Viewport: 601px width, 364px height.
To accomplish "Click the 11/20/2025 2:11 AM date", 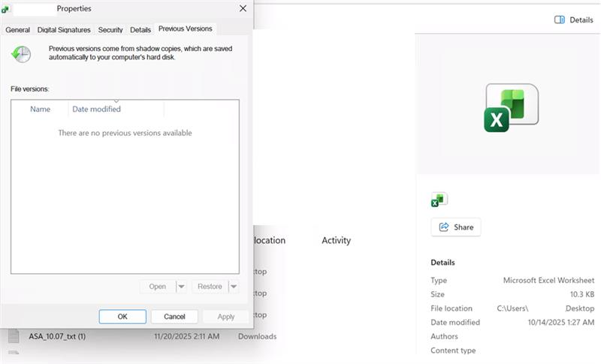I will coord(186,336).
